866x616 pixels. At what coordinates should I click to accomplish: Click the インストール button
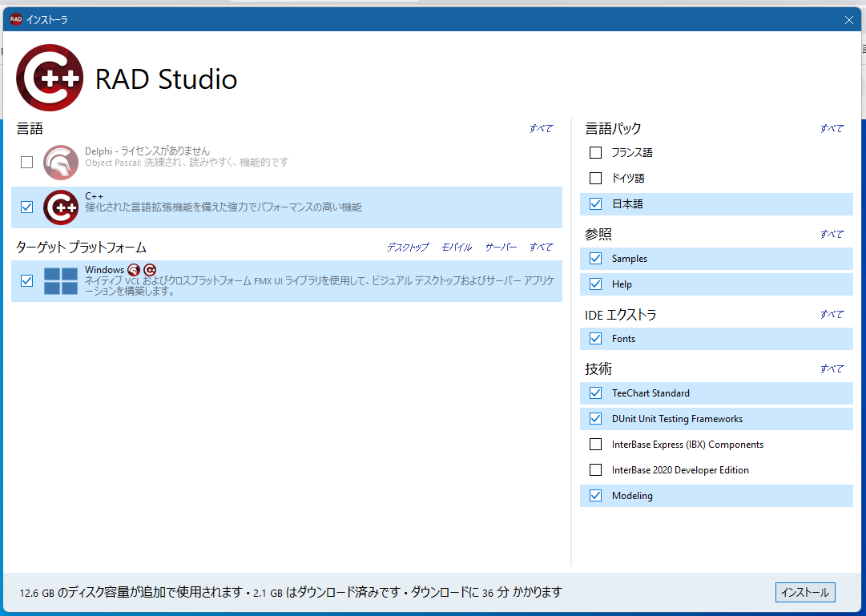coord(805,592)
